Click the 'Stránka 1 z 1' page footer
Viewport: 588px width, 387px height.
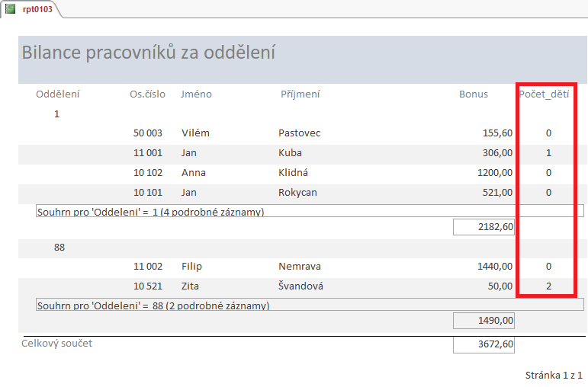(x=554, y=376)
